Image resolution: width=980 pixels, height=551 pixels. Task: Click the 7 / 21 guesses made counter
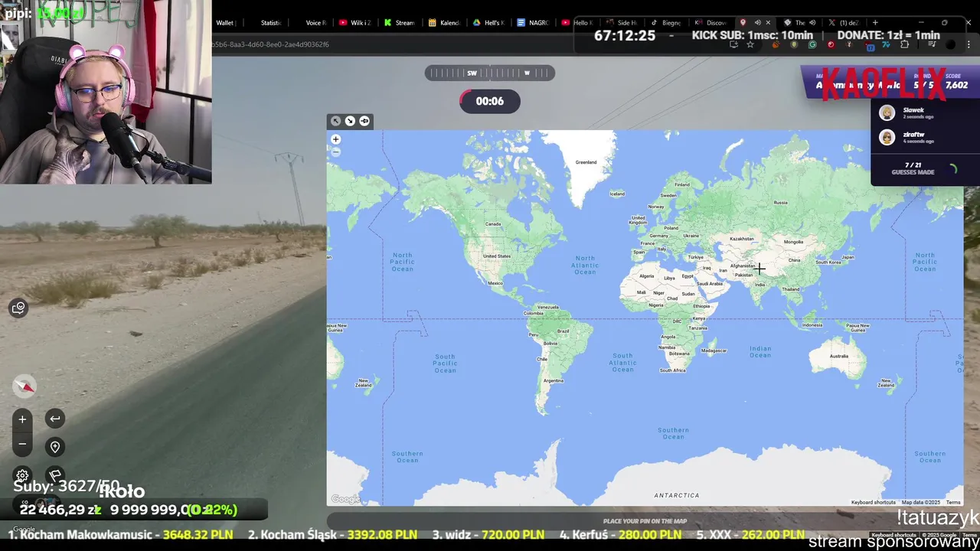click(x=913, y=168)
